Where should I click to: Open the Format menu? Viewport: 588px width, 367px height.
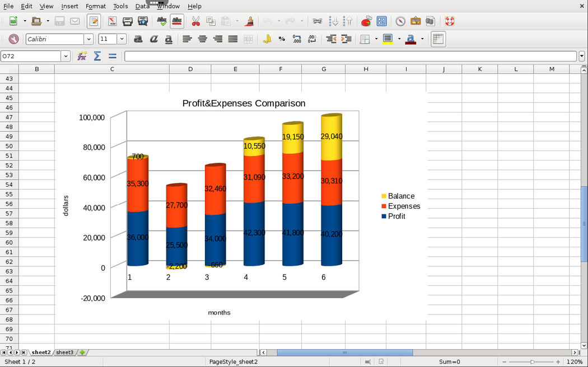[x=96, y=6]
